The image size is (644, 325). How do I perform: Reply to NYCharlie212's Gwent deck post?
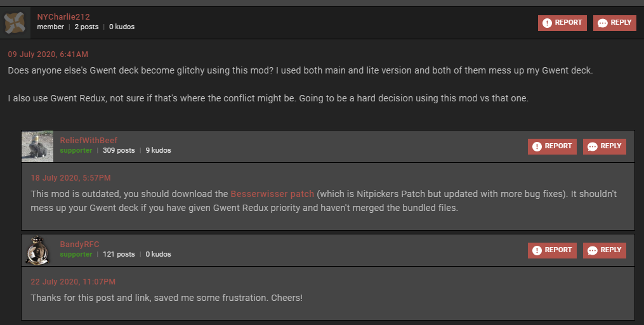615,23
